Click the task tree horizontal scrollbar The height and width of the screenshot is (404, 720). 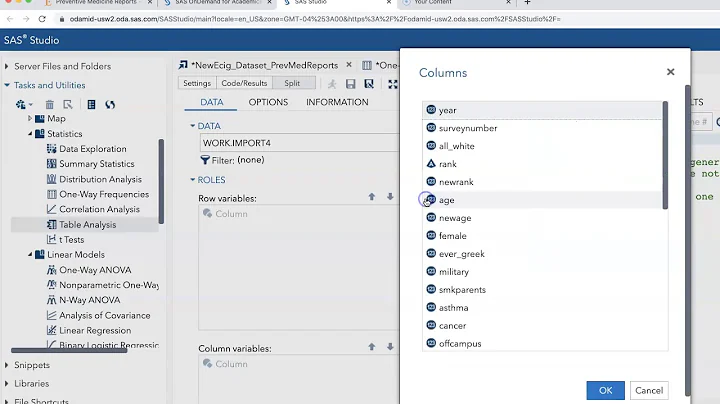pos(69,351)
